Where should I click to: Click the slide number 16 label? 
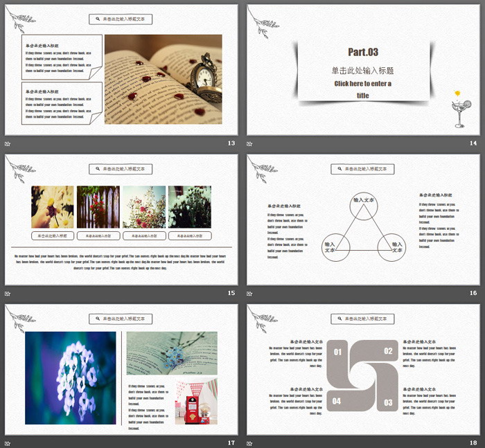[x=473, y=293]
